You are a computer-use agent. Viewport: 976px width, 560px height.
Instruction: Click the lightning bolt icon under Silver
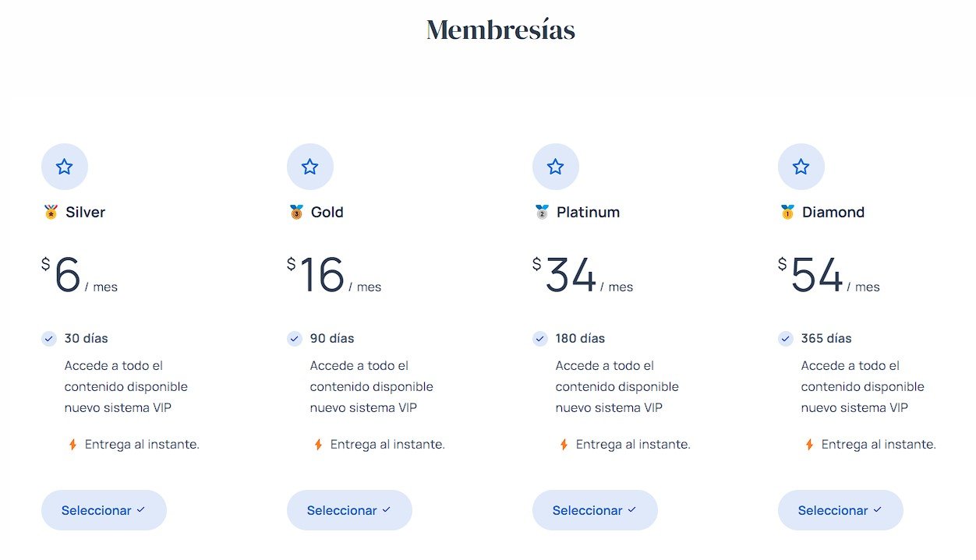click(72, 445)
